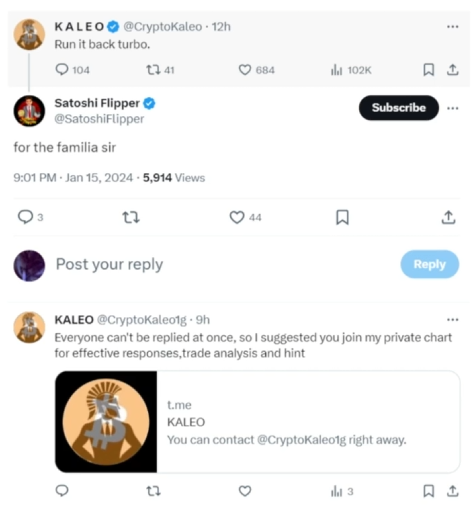Open more options on KALEO's top tweet
Image resolution: width=471 pixels, height=515 pixels.
click(x=453, y=27)
